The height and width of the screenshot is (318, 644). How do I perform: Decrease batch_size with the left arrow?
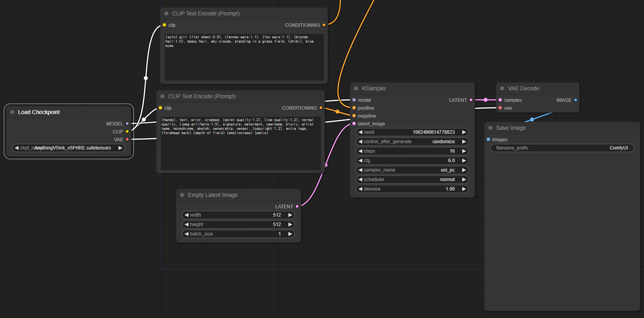coord(186,234)
